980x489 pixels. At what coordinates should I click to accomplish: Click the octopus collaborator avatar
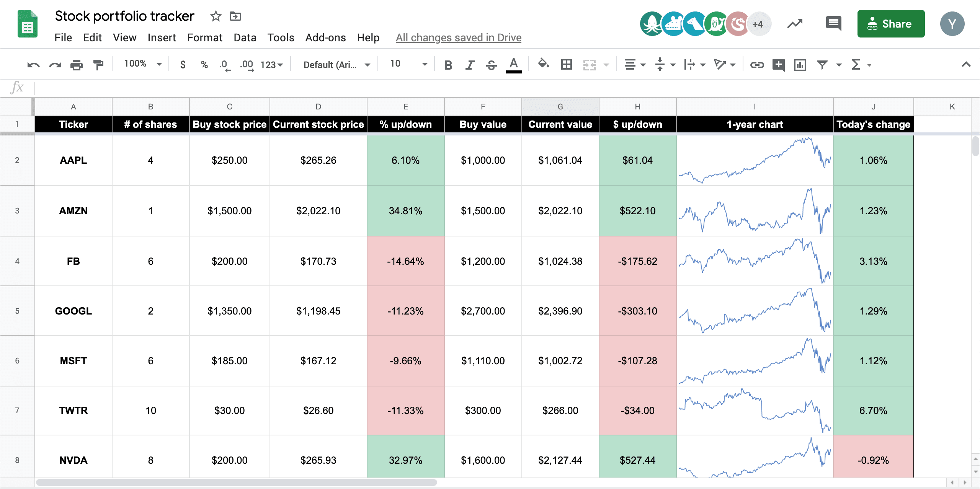652,24
